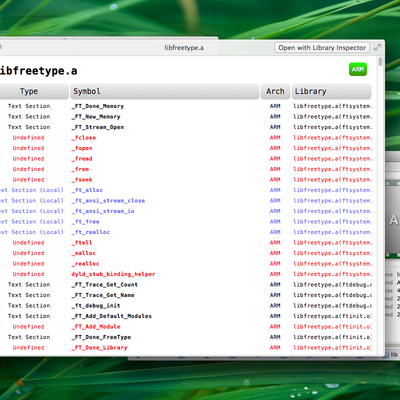The height and width of the screenshot is (400, 400).
Task: Select the _FT_Add_Module symbol
Action: tap(96, 327)
